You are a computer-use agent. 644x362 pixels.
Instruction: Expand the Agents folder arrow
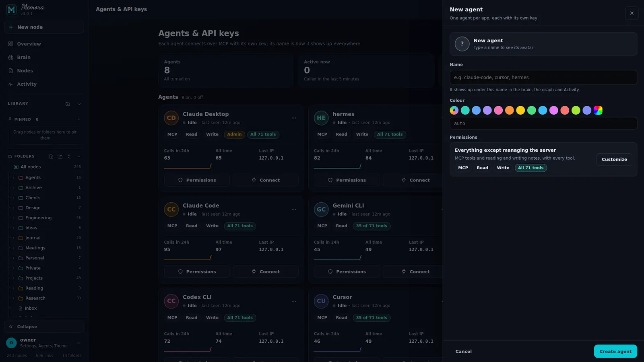[x=13, y=177]
